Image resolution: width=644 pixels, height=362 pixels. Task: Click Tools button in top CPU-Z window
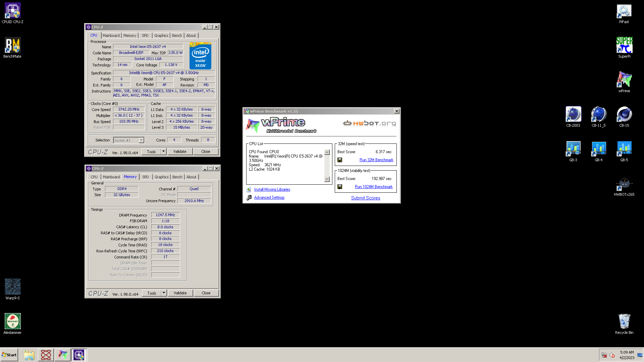(151, 152)
